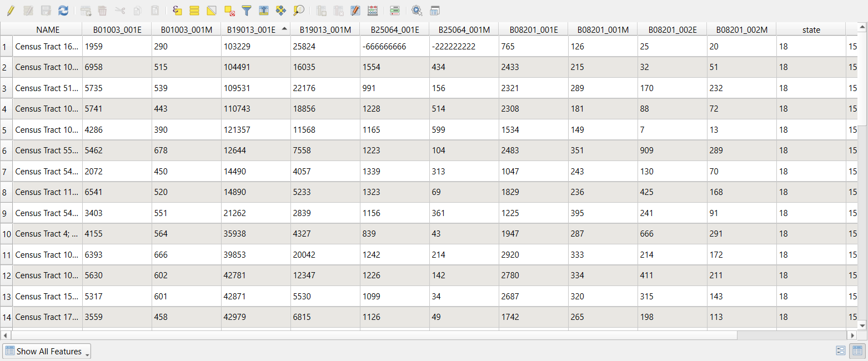Screen dimensions: 868x361
Task: Save edits with the floppy disk icon
Action: [46, 11]
